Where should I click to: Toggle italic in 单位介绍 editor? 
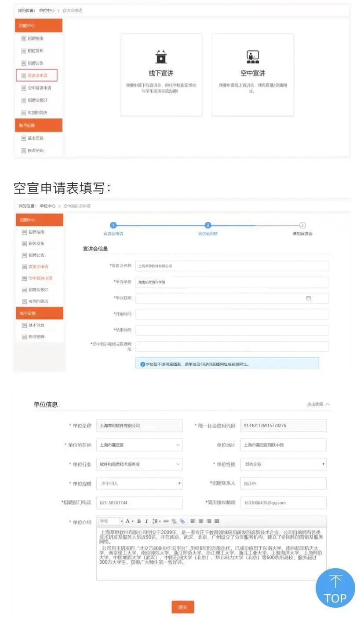[x=146, y=521]
